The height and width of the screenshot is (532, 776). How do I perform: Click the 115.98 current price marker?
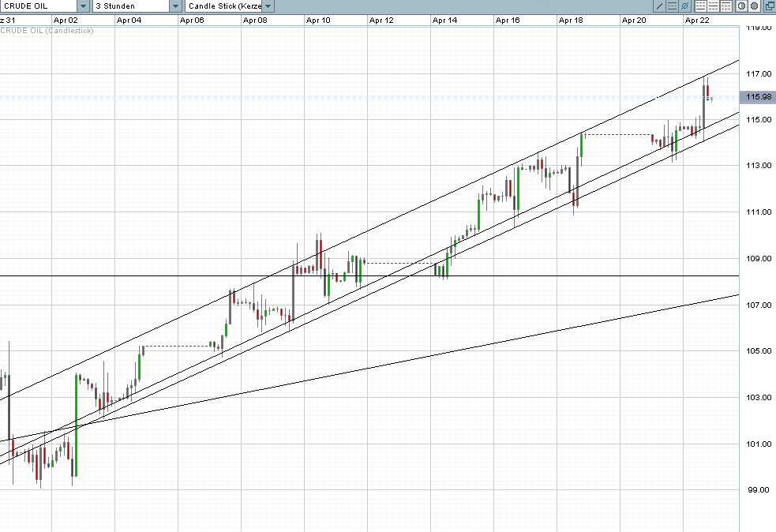click(757, 96)
